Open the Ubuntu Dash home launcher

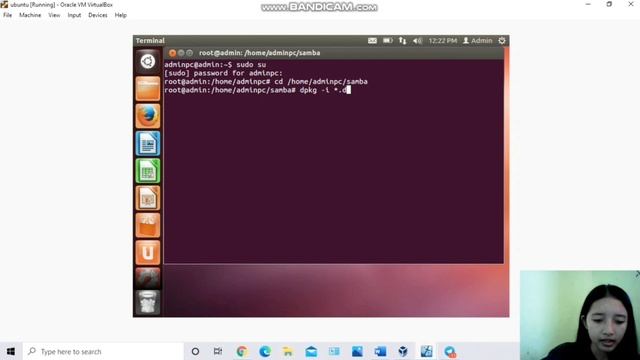(148, 61)
